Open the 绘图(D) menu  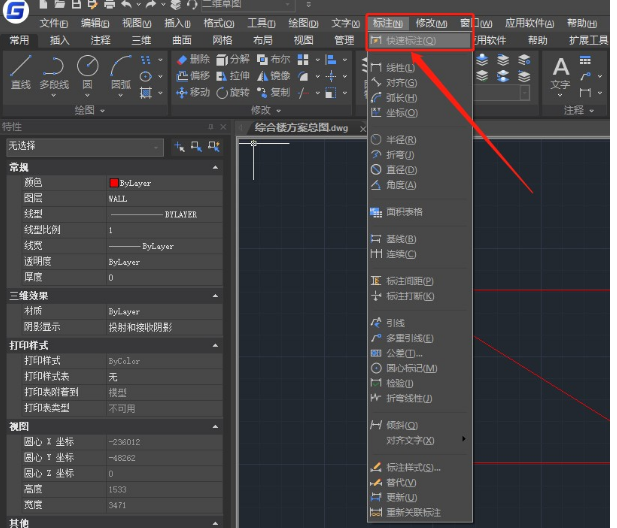(x=303, y=23)
